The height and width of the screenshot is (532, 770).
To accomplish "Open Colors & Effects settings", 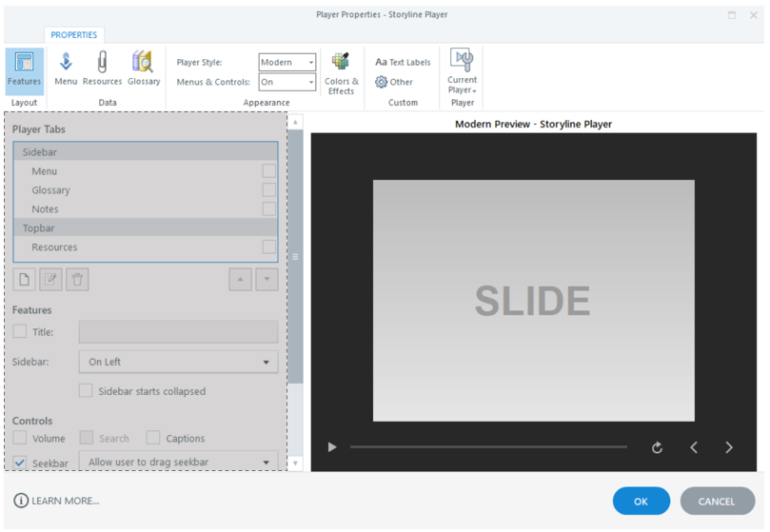I will pyautogui.click(x=342, y=73).
